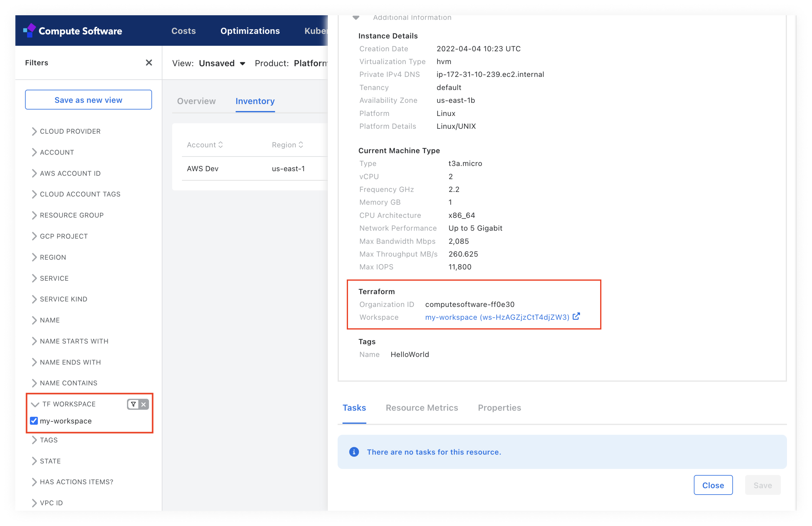812x526 pixels.
Task: Clear the TF WORKSPACE filter with the x
Action: 144,404
